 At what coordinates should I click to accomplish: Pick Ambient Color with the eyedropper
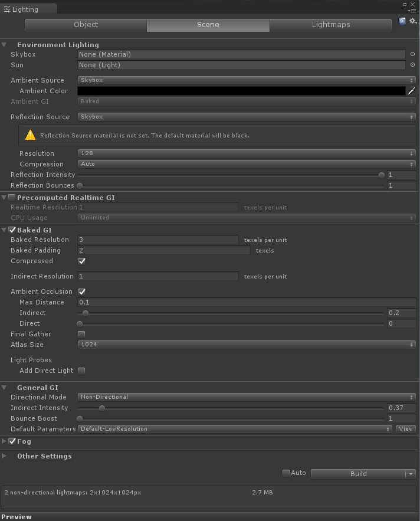(x=411, y=91)
